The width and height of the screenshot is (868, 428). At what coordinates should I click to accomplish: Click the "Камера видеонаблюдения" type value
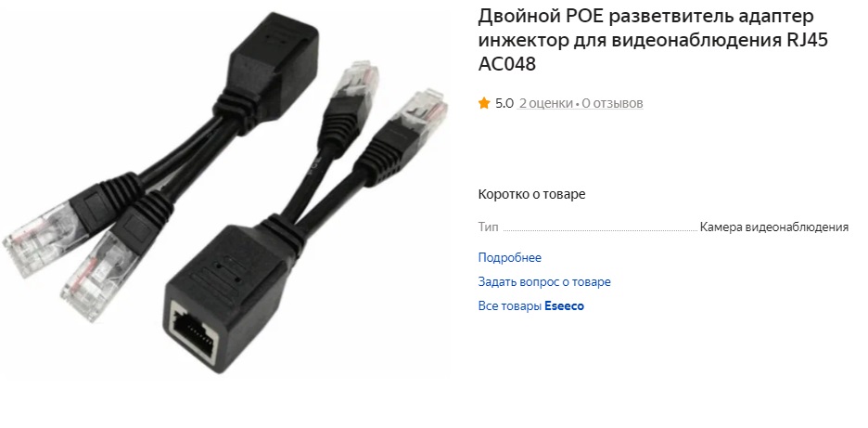click(774, 227)
